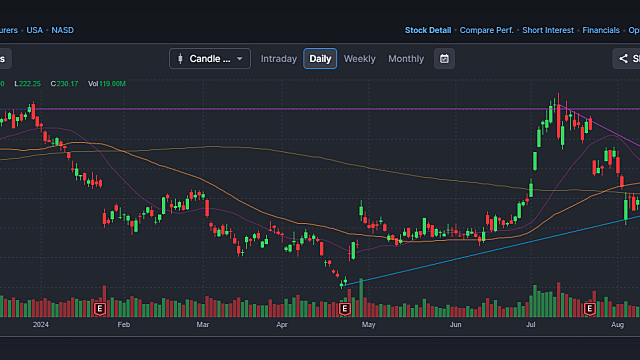This screenshot has height=360, width=640.
Task: Click the earnings E marker near May
Action: (x=344, y=309)
